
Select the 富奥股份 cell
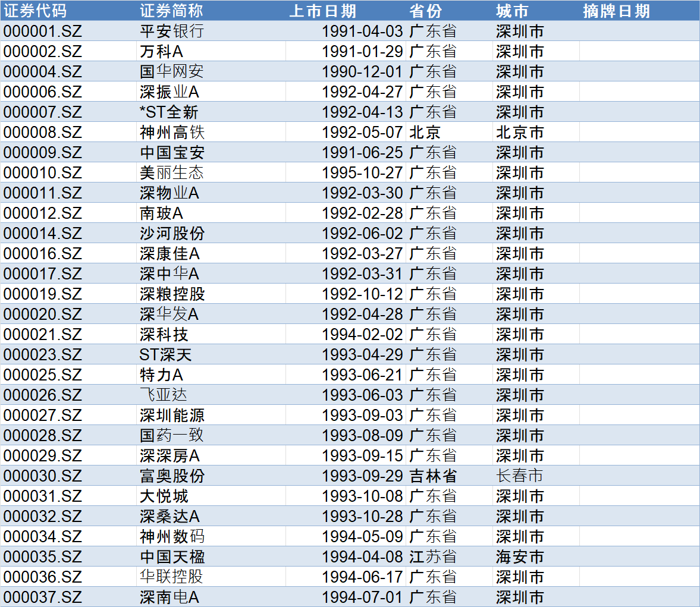[x=211, y=476]
